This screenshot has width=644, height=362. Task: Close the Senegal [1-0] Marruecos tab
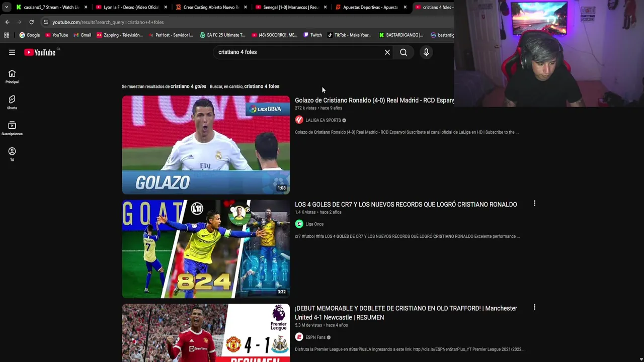325,7
